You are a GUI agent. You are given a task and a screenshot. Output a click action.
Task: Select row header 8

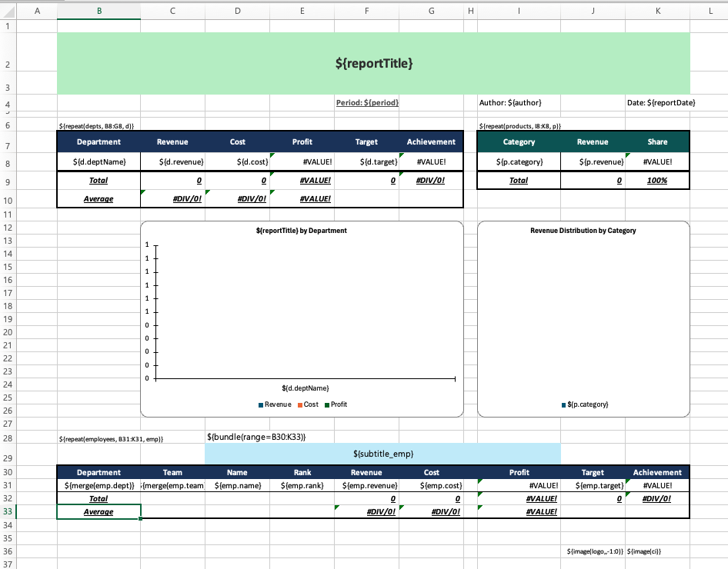(x=8, y=163)
